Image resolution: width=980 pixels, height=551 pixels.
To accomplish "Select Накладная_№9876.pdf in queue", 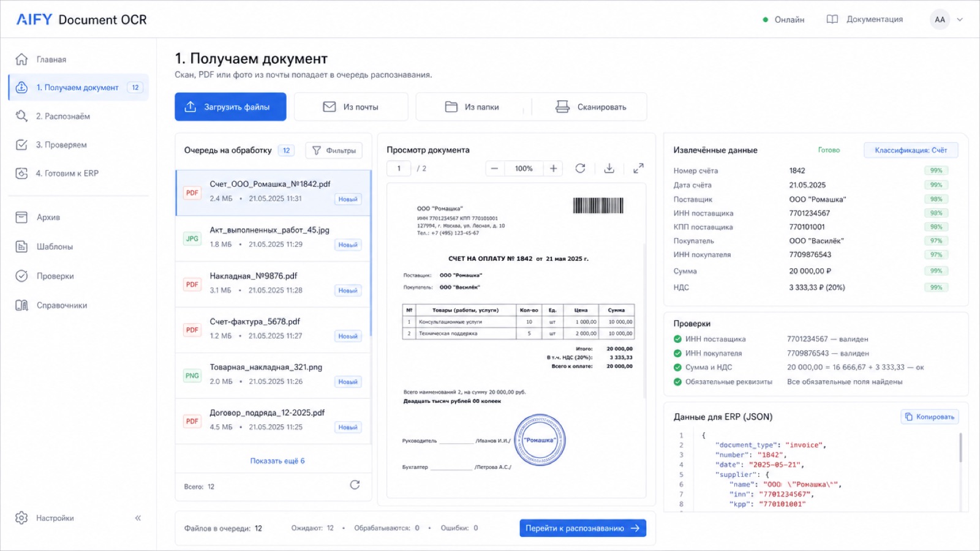I will click(273, 284).
